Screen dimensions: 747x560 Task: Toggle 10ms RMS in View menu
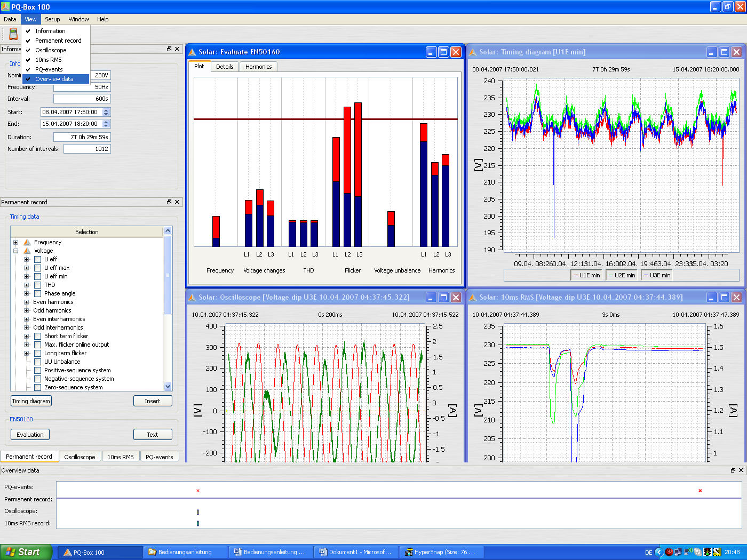(55, 60)
